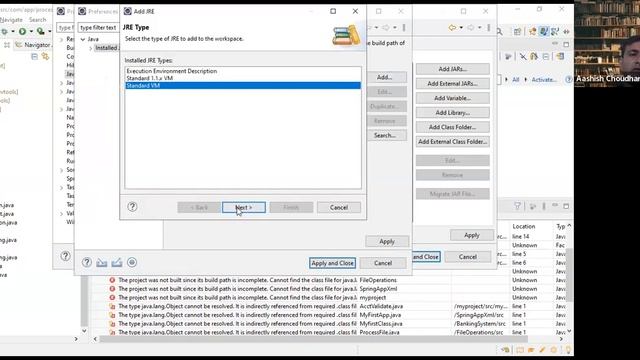Open the Navigate menu in Eclipse
Viewport: 640px width, 360px height.
coord(11,20)
